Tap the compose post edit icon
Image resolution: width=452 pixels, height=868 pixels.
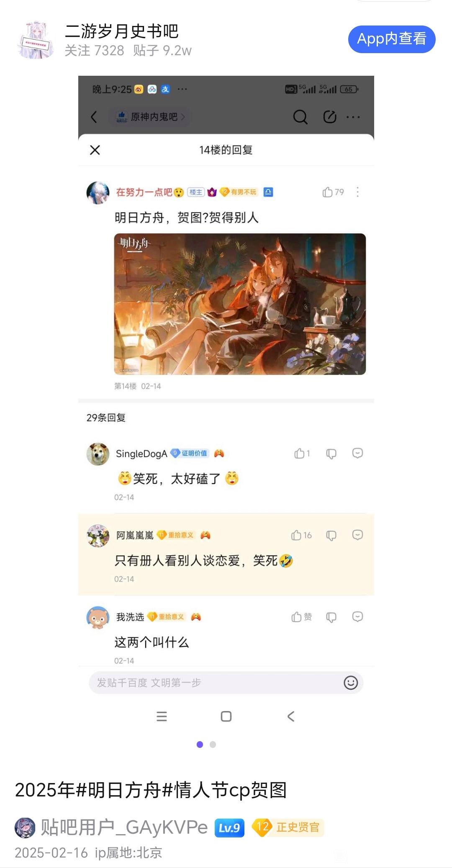330,117
